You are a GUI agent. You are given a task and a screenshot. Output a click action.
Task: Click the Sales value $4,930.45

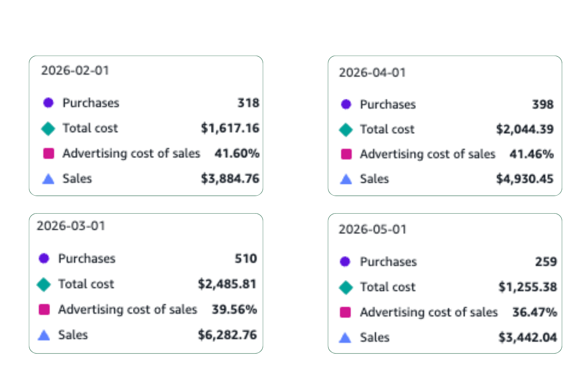tap(525, 179)
